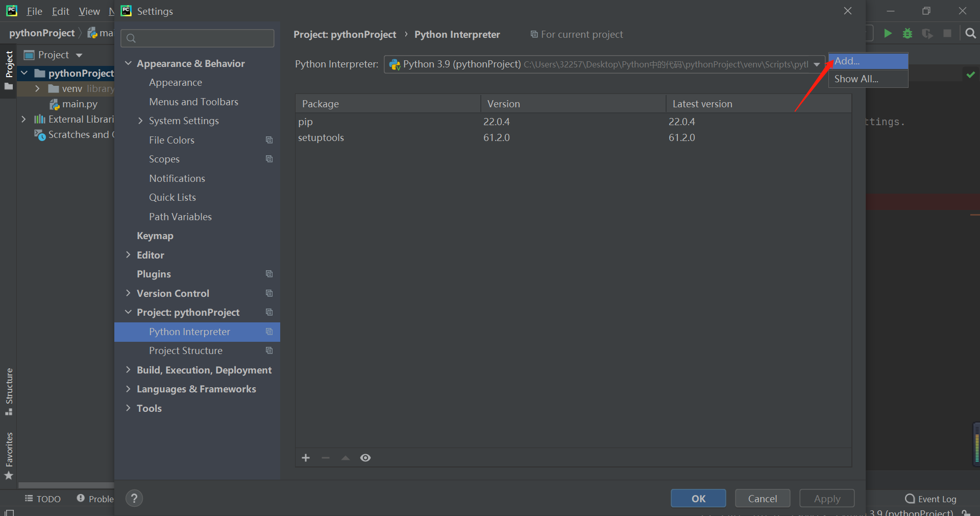The image size is (980, 516).
Task: Expand the Tools settings group
Action: (x=128, y=408)
